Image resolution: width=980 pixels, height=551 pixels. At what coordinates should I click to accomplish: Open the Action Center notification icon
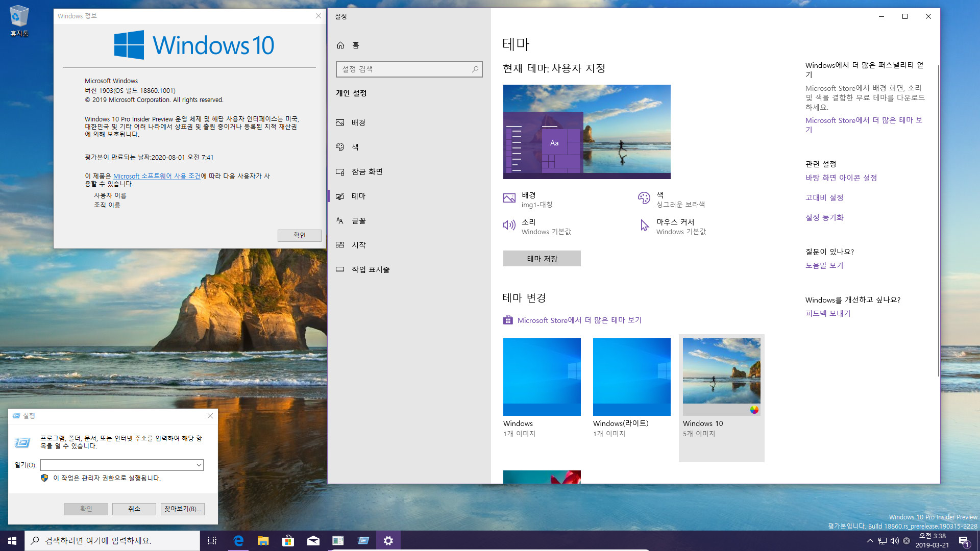[964, 541]
